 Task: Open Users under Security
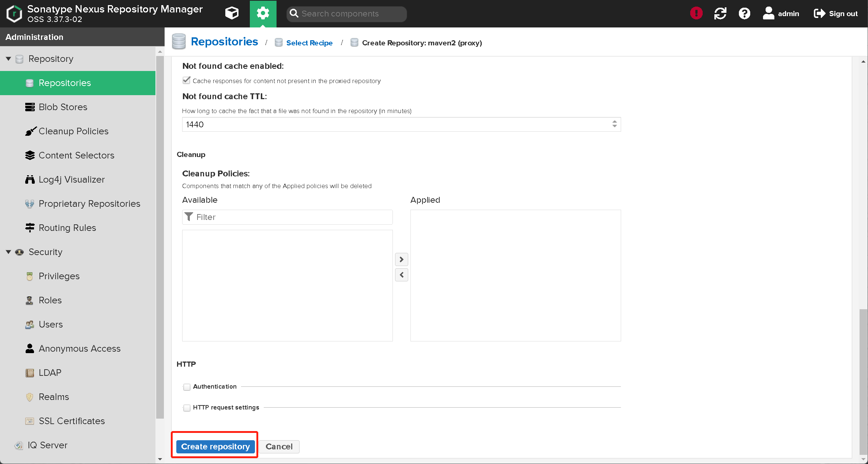click(78, 324)
